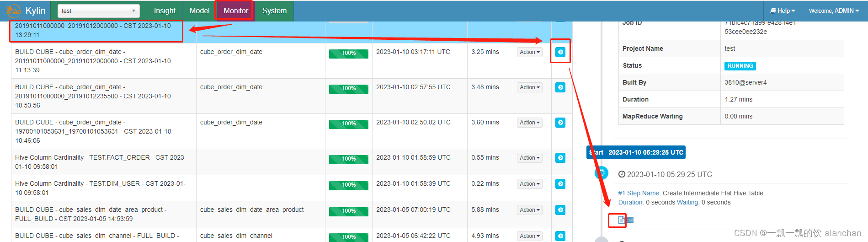Click progress bar of 5.88 mins job
Viewport: 868px width, 242px height.
[349, 211]
